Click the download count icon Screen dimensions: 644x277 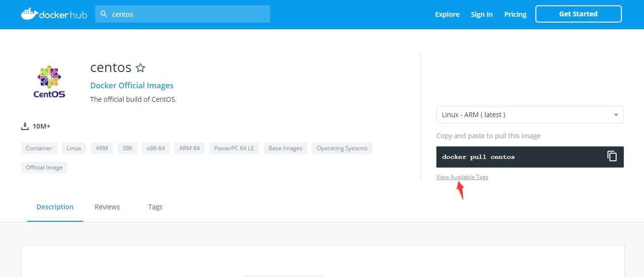click(x=25, y=126)
